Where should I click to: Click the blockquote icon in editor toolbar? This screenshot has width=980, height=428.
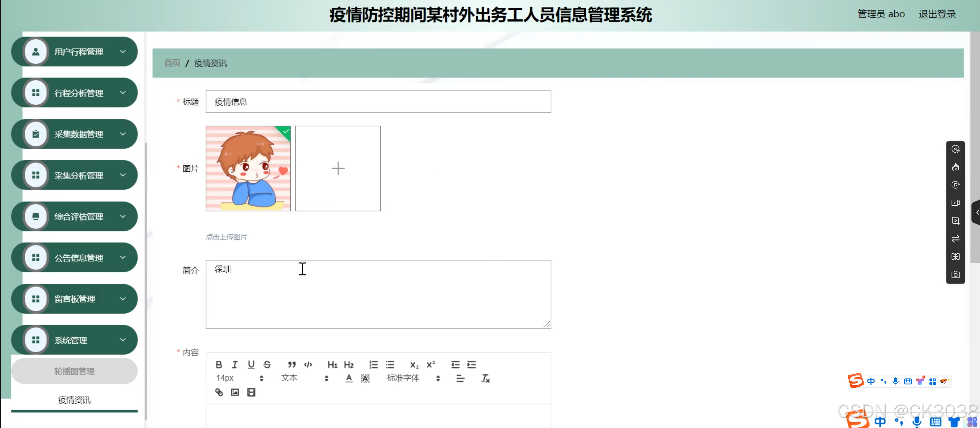point(291,365)
